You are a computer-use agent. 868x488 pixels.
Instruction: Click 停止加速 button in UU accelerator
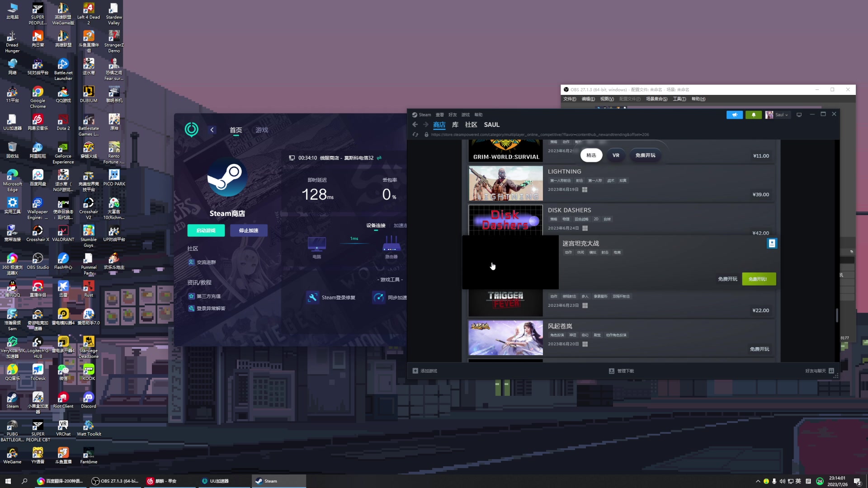249,230
